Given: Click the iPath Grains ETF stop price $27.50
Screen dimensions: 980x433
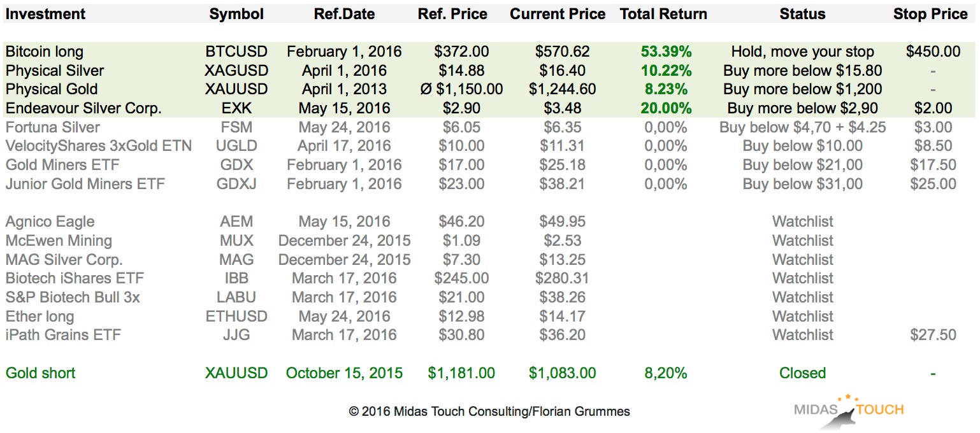Looking at the screenshot, I should [933, 335].
